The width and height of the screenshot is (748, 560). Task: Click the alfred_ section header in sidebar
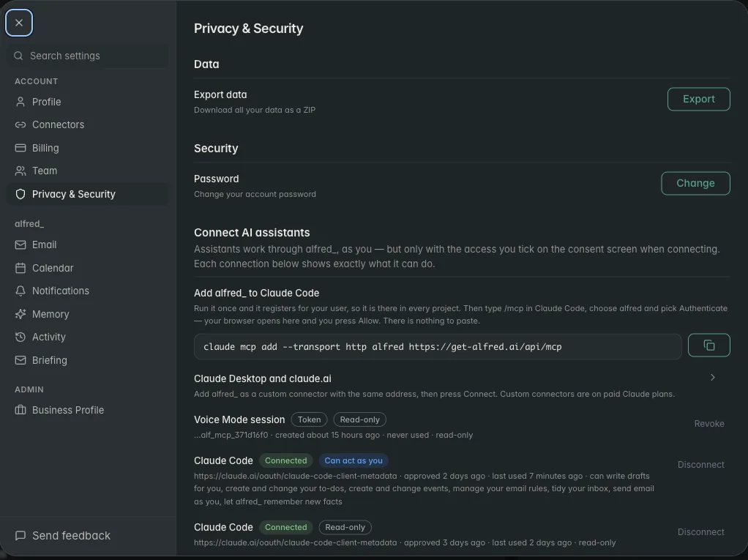point(29,224)
